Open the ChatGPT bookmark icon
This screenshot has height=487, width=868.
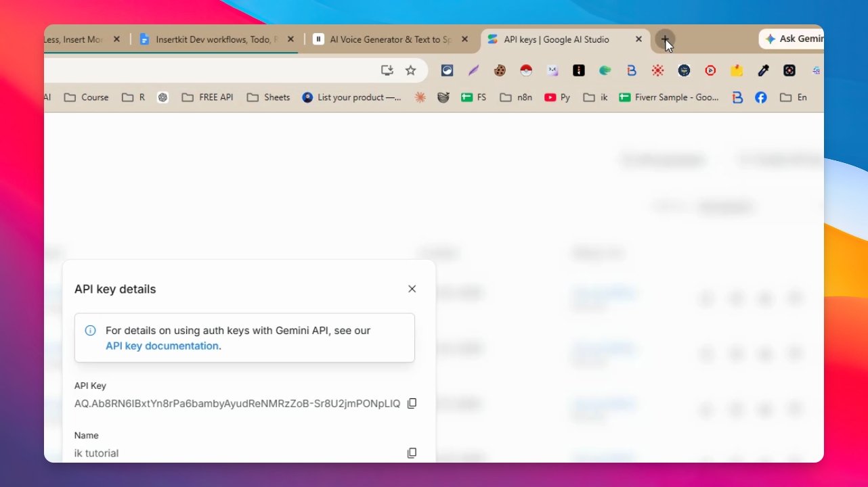162,97
